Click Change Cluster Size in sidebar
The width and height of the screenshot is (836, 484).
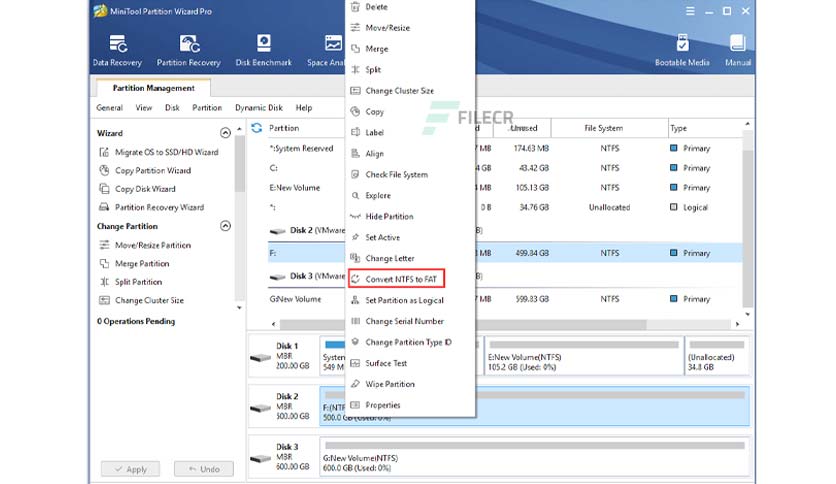click(x=141, y=300)
